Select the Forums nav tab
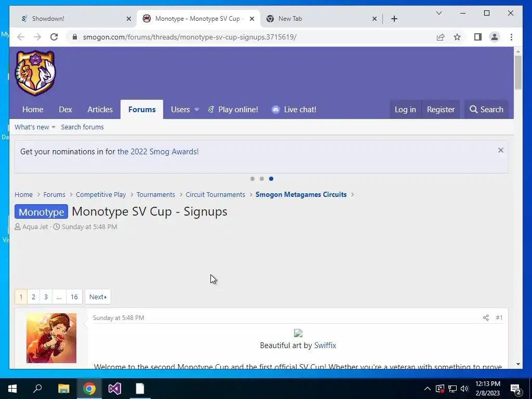The width and height of the screenshot is (532, 399). [142, 110]
